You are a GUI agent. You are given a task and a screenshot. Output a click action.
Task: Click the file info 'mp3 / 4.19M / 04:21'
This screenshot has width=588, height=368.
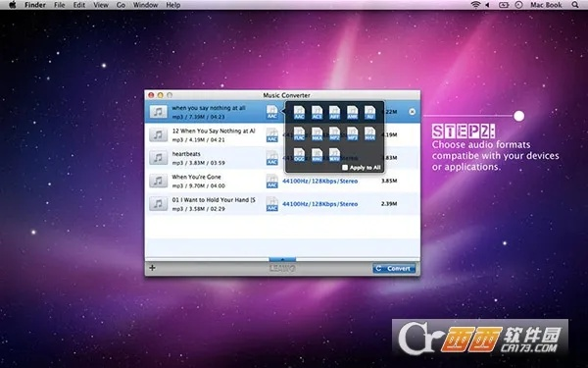point(198,139)
